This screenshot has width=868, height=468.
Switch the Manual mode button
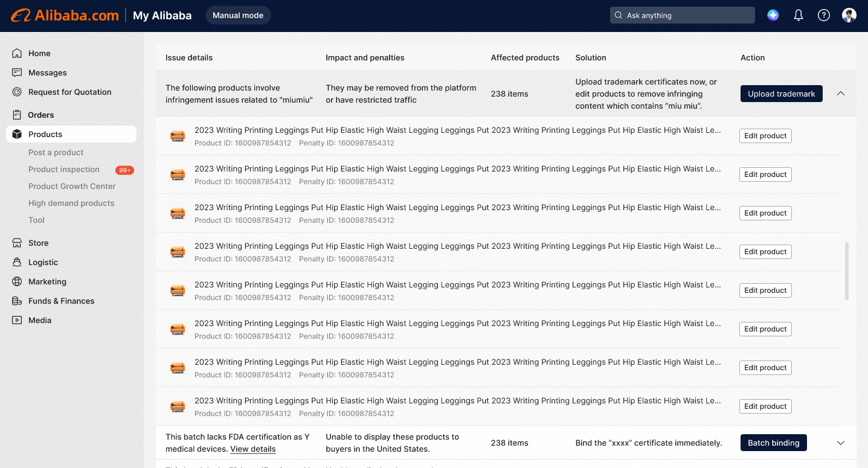click(238, 15)
